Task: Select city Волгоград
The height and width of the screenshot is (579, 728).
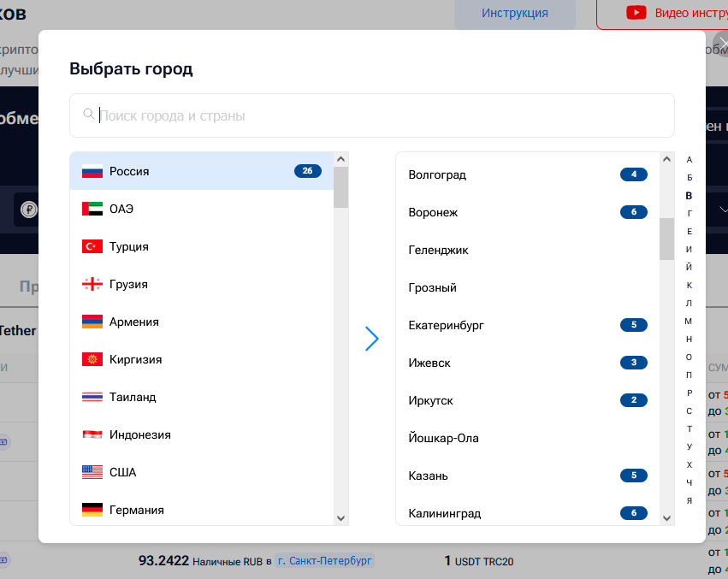Action: (528, 174)
